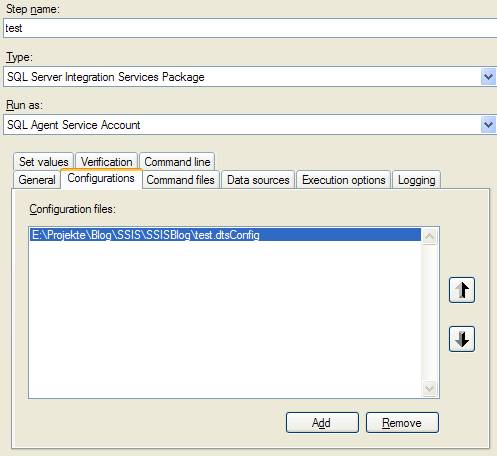Open the Execution options tab

pos(343,180)
